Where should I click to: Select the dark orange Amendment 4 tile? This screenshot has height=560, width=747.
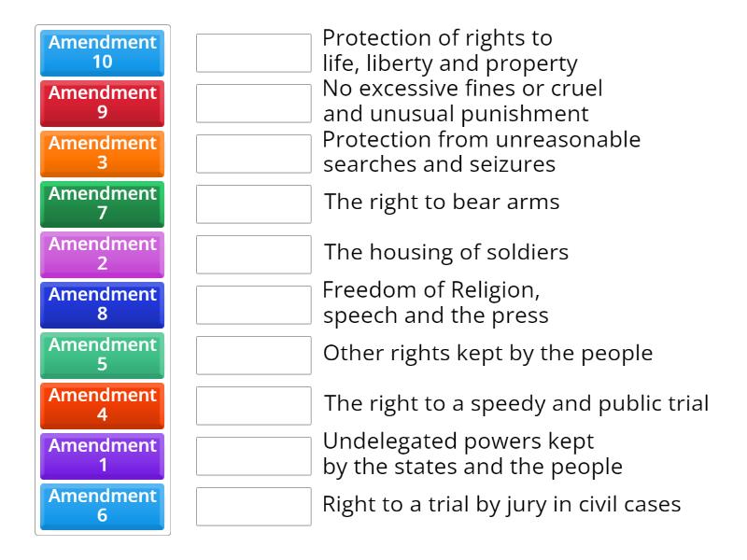pos(102,406)
